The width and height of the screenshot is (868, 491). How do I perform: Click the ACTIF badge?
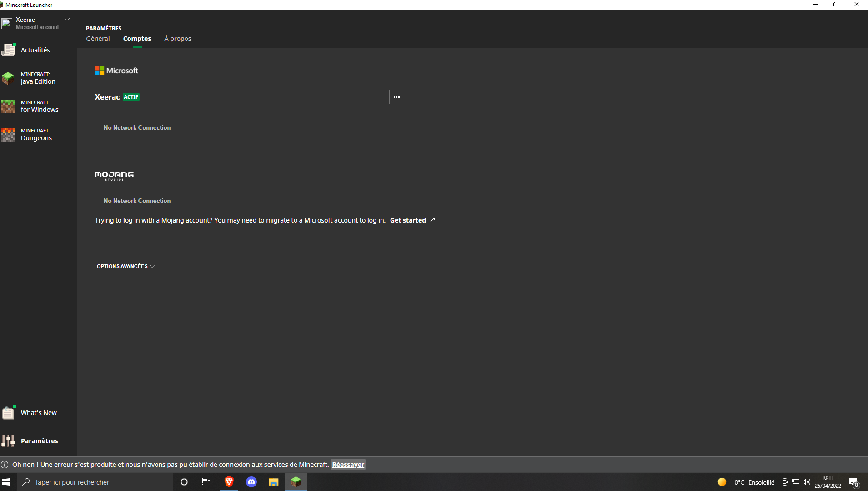tap(131, 97)
